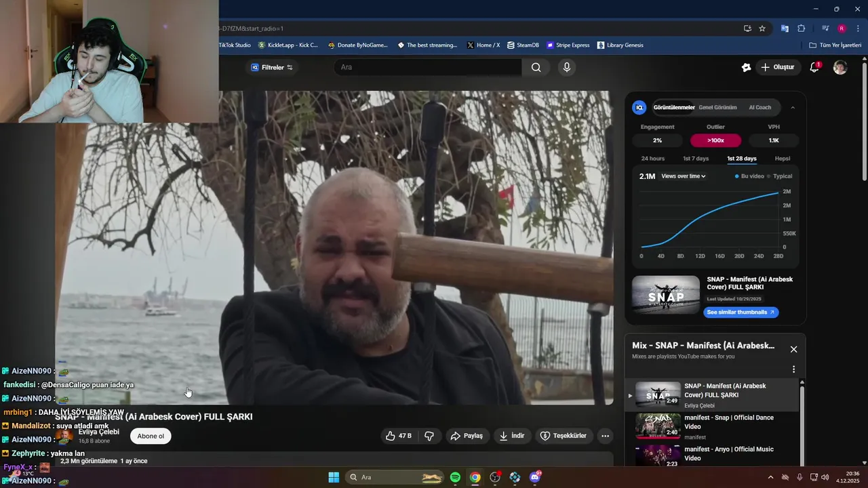Click the Windows Start button
The image size is (868, 488).
click(x=334, y=477)
